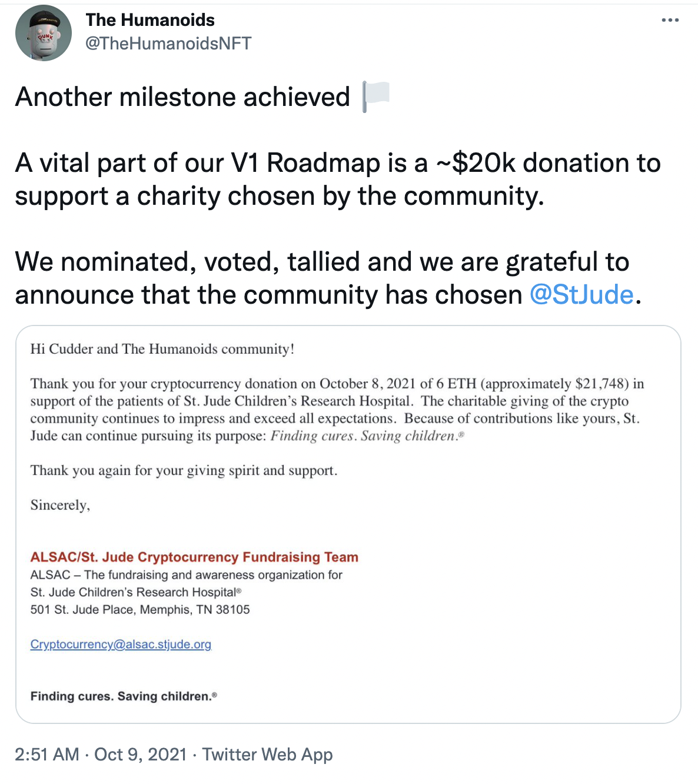Click the bold 'Finding cures. Saving children.' footer

click(x=124, y=696)
